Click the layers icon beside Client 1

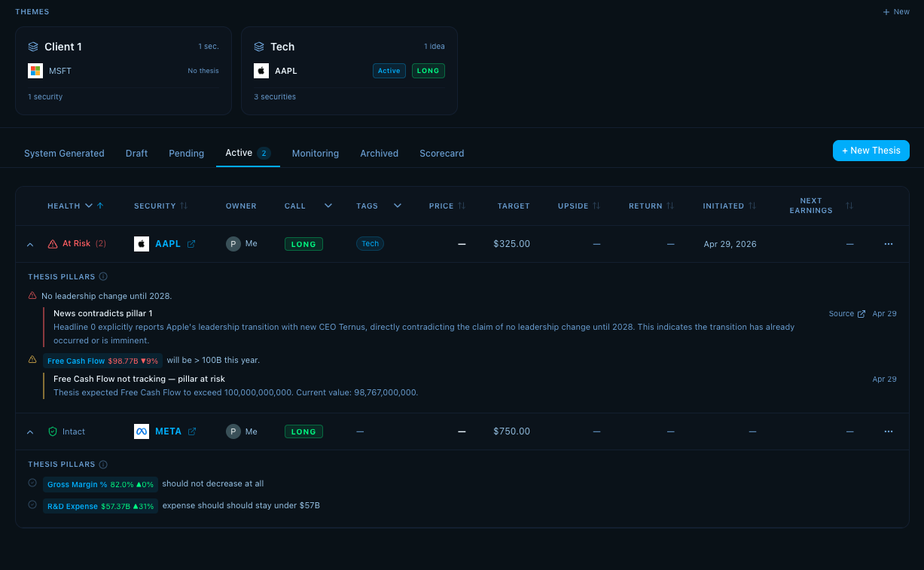pyautogui.click(x=33, y=47)
